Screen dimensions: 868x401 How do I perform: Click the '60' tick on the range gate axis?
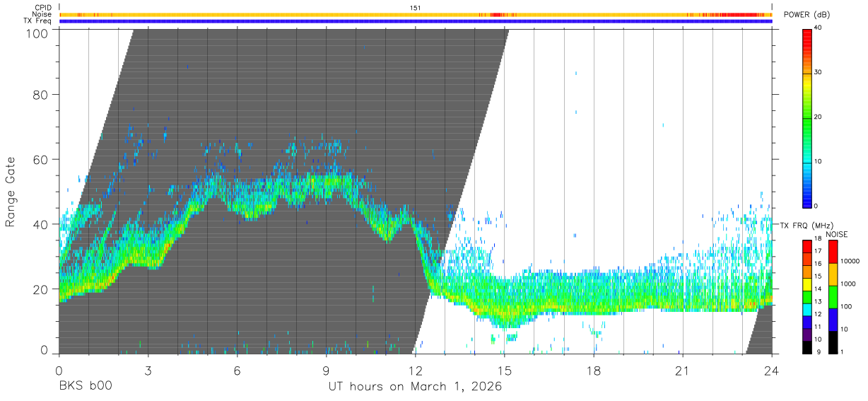pos(41,160)
